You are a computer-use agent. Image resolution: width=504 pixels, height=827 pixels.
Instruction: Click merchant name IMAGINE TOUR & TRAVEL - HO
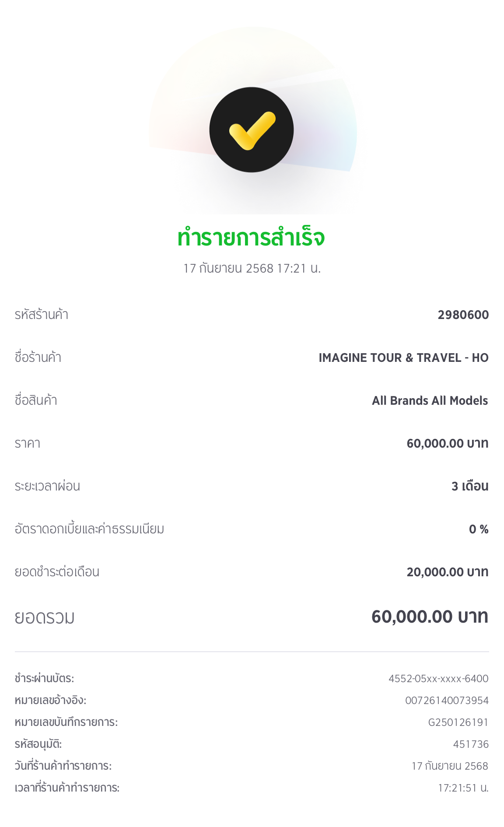coord(403,358)
